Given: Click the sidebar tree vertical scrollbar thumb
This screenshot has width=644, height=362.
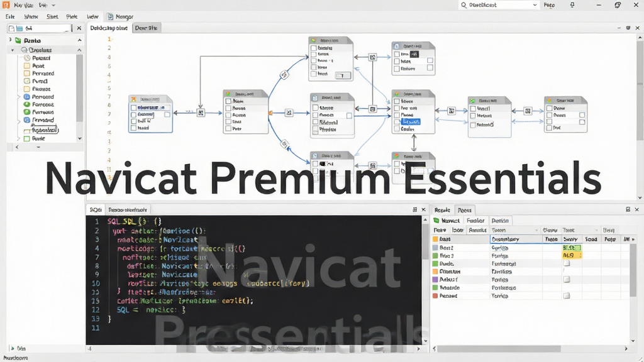Looking at the screenshot, I should [x=79, y=88].
